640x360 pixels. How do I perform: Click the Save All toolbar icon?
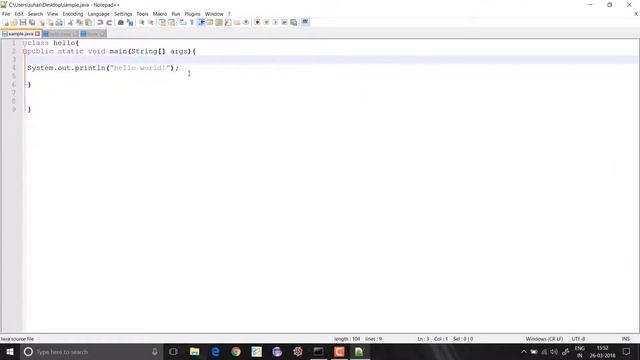point(32,22)
